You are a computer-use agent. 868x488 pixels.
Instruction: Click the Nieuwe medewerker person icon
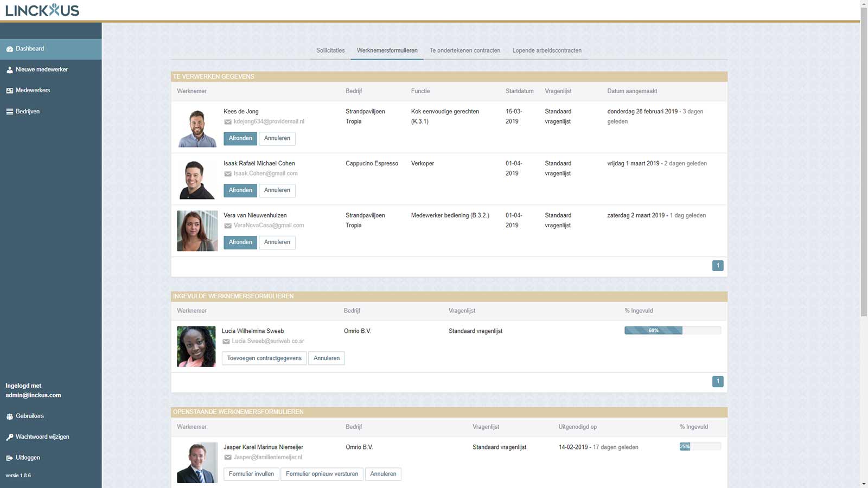pos(9,70)
